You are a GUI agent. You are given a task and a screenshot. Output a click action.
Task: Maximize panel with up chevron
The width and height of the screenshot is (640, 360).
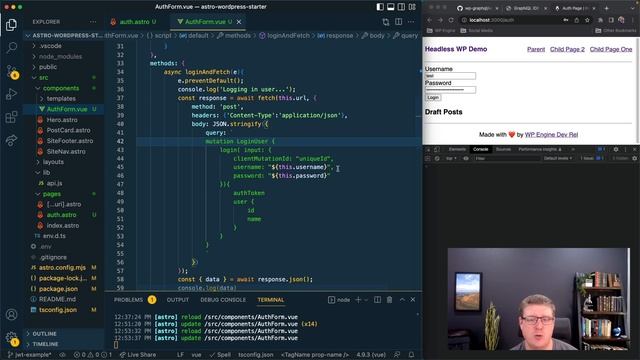402,300
